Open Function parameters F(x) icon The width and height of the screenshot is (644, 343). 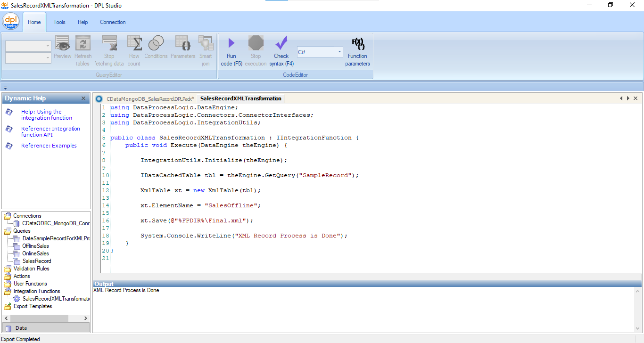pos(358,44)
